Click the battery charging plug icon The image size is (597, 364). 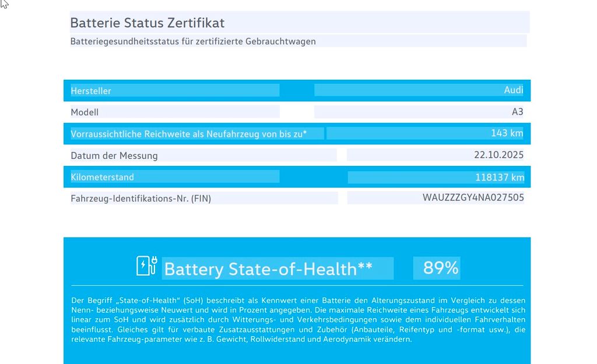pos(146,266)
